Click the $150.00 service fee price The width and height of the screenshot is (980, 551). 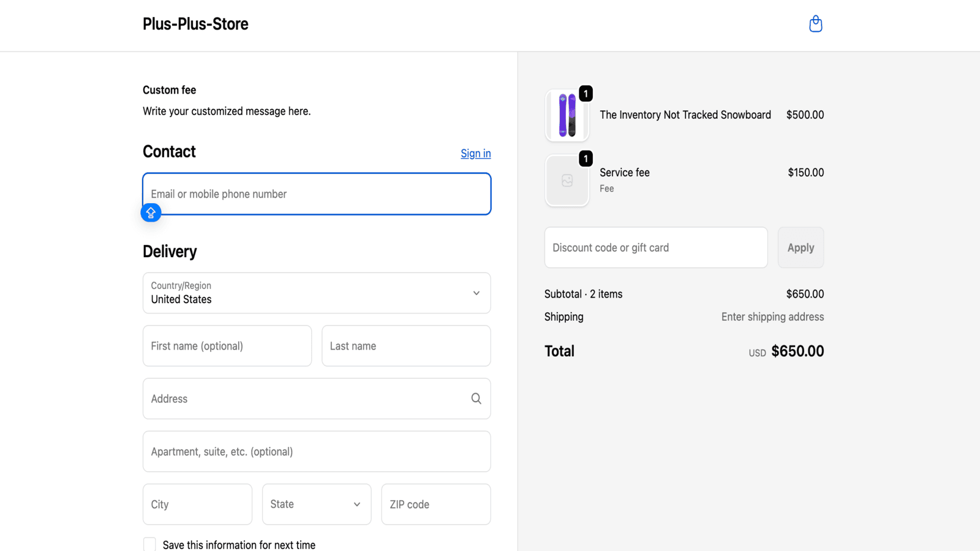(x=805, y=173)
